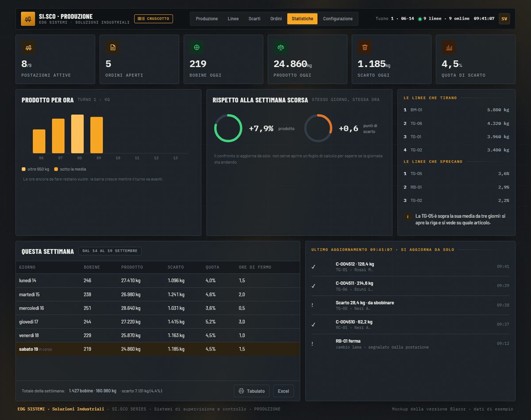Click the 'sotto la media' legend swatch
This screenshot has height=420, width=531.
click(x=56, y=169)
